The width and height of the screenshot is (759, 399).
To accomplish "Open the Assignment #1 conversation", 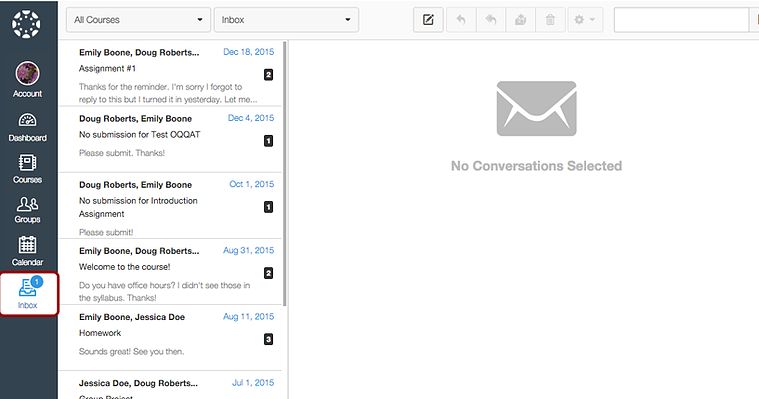I will click(170, 74).
